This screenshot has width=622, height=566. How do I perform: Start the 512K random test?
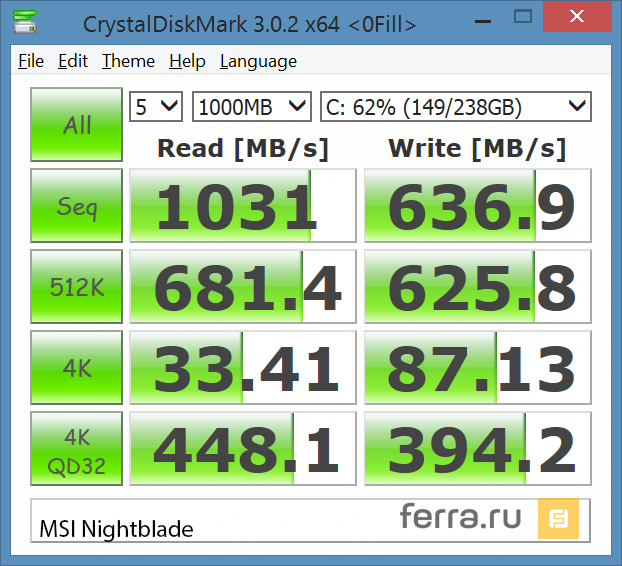[x=77, y=287]
